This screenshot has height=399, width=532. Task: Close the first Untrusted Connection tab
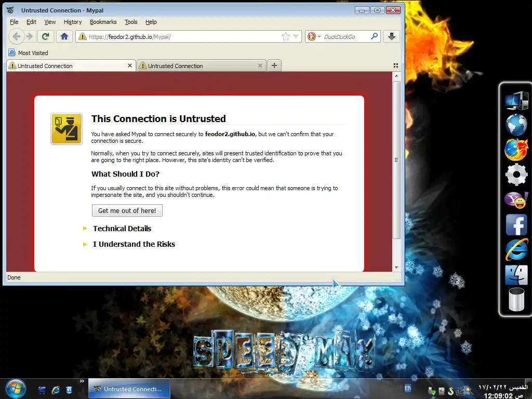pyautogui.click(x=129, y=65)
